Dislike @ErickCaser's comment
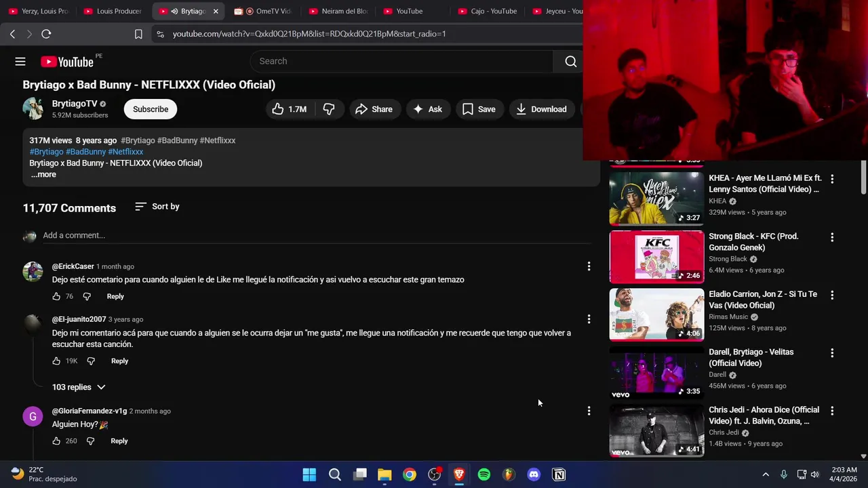The width and height of the screenshot is (868, 488). click(x=87, y=296)
